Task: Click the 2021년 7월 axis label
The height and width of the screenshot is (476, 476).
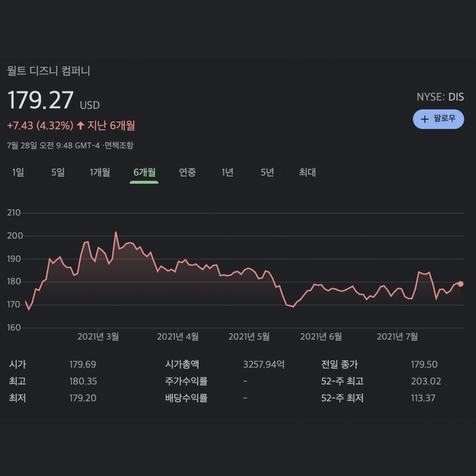Action: tap(397, 336)
